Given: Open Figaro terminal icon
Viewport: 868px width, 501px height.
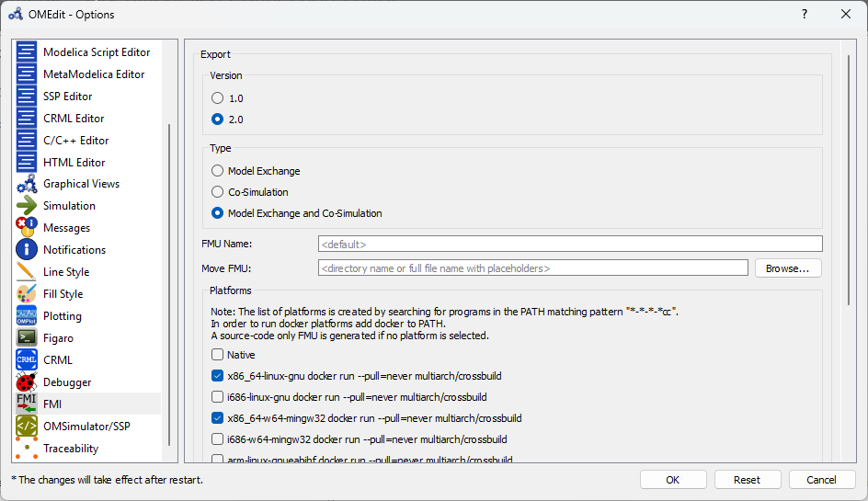Looking at the screenshot, I should pyautogui.click(x=26, y=337).
